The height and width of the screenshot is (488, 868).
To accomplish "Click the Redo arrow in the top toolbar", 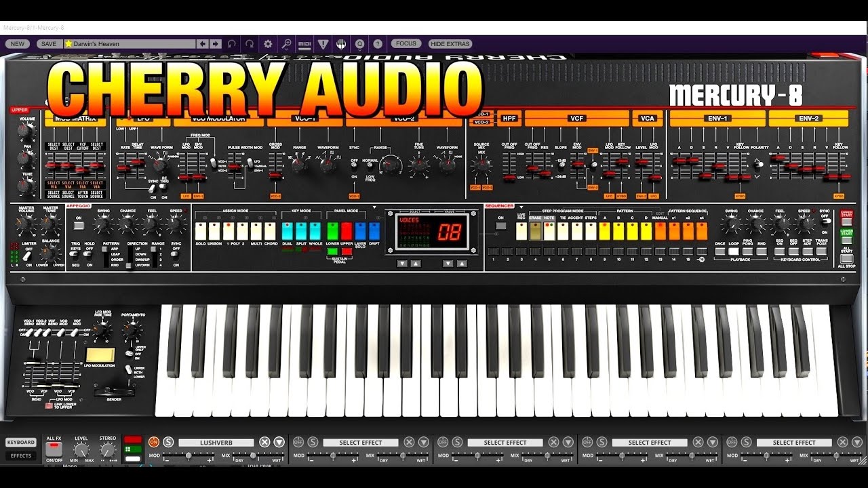I will pos(250,44).
